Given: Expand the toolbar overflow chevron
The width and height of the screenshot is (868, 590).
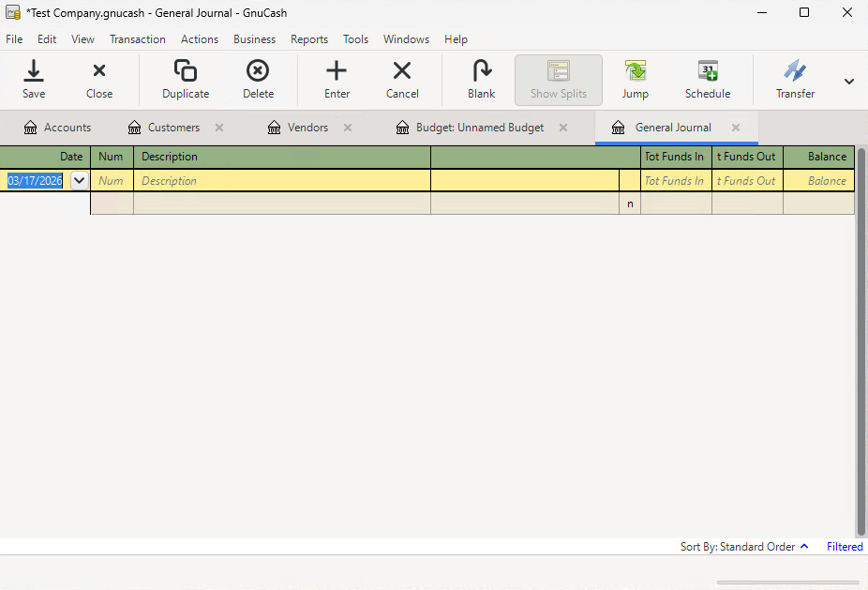Looking at the screenshot, I should (848, 82).
